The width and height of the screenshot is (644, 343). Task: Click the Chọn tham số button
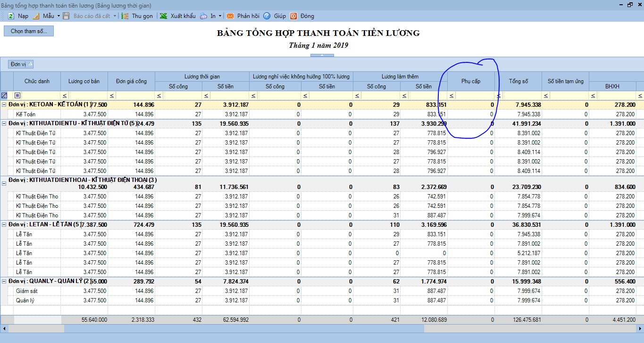coord(29,31)
